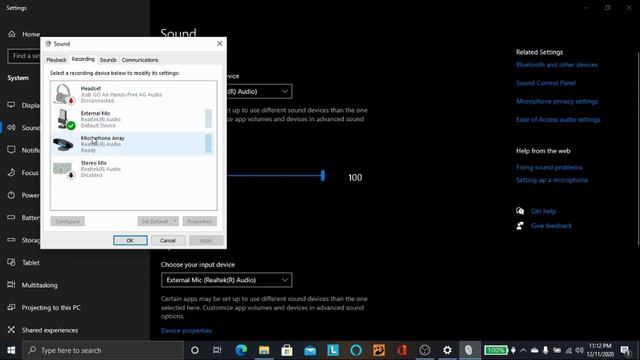Open Display settings icon in sidebar

coord(11,105)
